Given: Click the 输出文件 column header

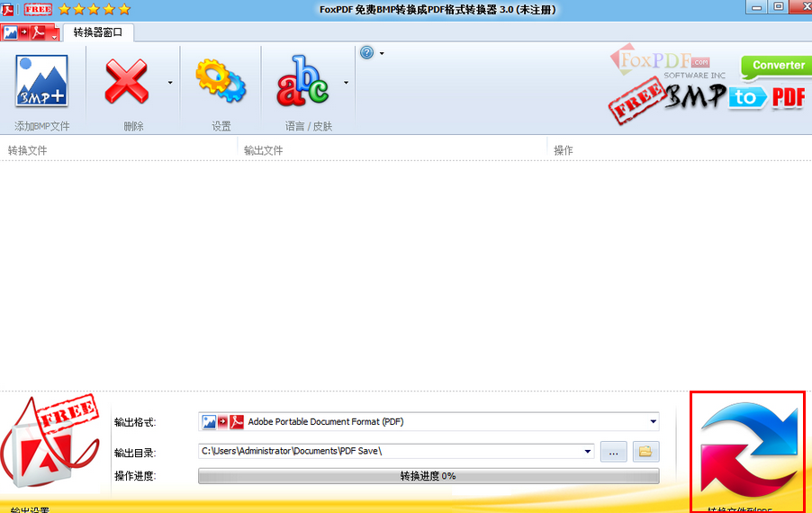Looking at the screenshot, I should [x=264, y=150].
